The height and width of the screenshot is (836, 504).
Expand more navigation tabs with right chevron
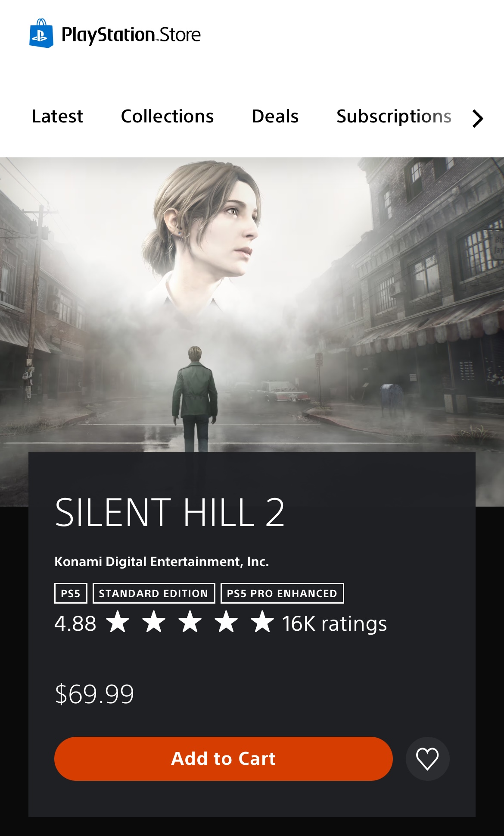pos(478,118)
